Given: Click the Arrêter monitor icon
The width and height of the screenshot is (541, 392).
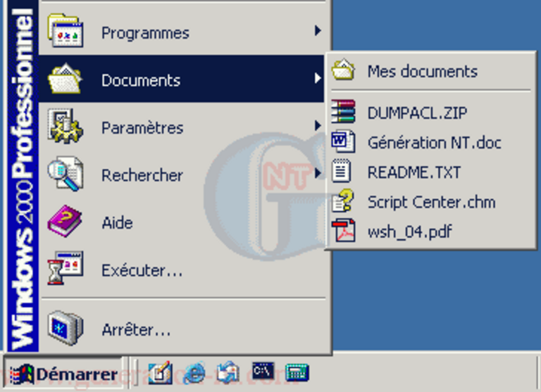Looking at the screenshot, I should coord(66,327).
